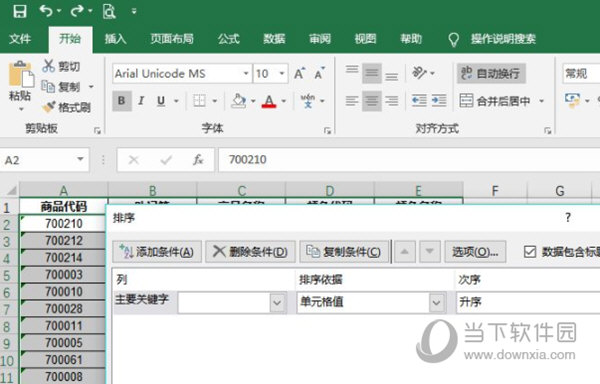
Task: Click the 粘贴 paste icon
Action: click(x=21, y=75)
